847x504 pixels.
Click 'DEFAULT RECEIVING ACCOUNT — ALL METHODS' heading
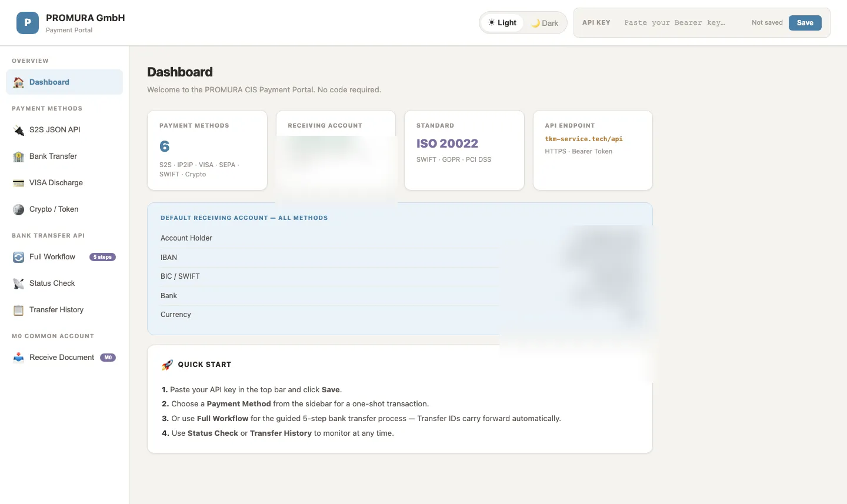click(x=244, y=218)
